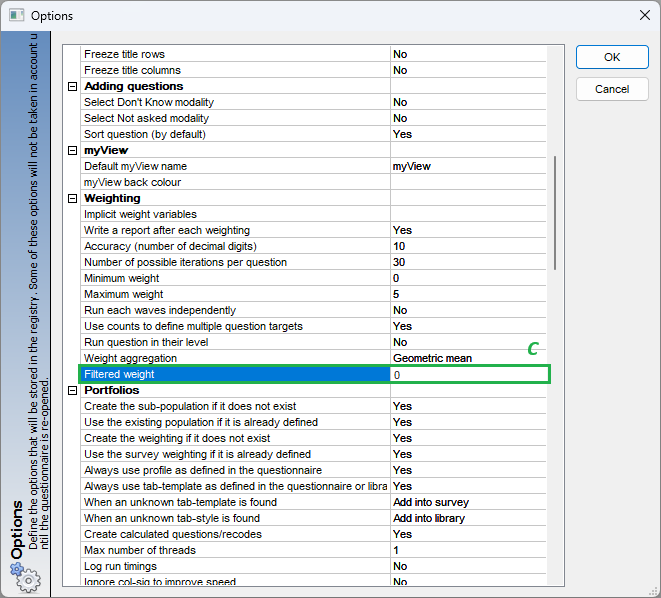Image resolution: width=661 pixels, height=598 pixels.
Task: Click the Options window title icon
Action: (16, 16)
